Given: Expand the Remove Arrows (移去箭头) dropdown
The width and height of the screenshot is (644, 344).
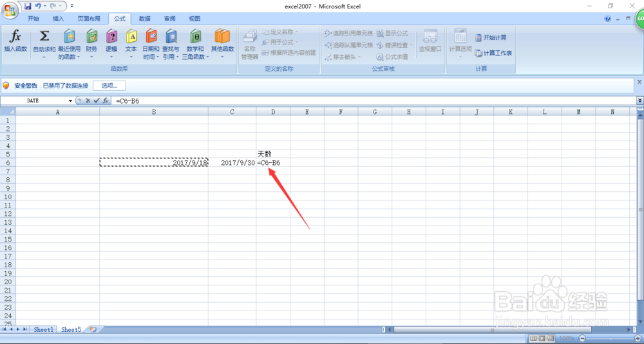Looking at the screenshot, I should coord(360,57).
